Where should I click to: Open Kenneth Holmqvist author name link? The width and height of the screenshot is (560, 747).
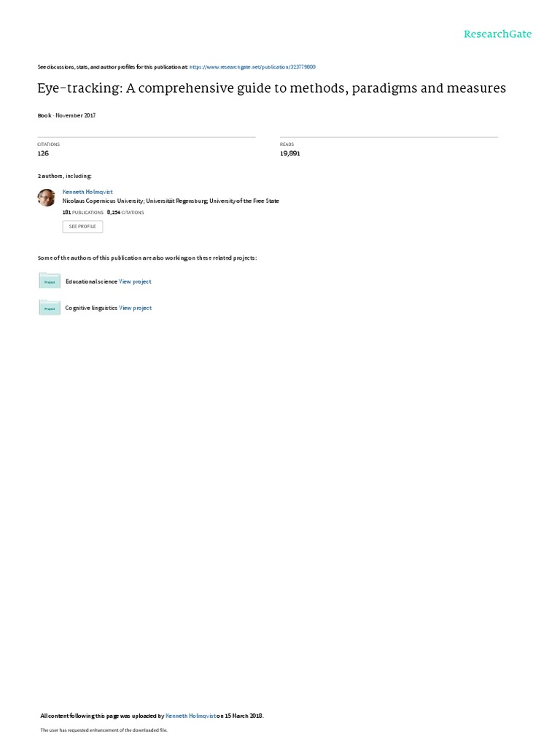click(x=87, y=192)
